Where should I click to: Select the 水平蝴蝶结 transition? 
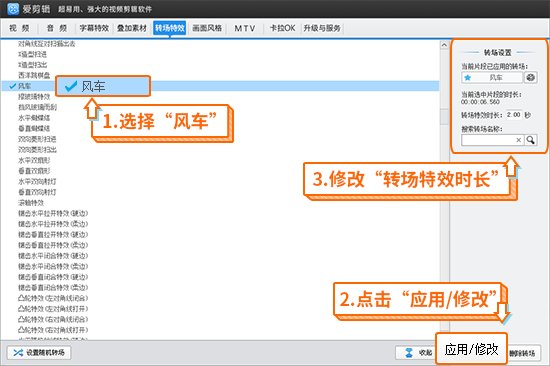(x=34, y=118)
